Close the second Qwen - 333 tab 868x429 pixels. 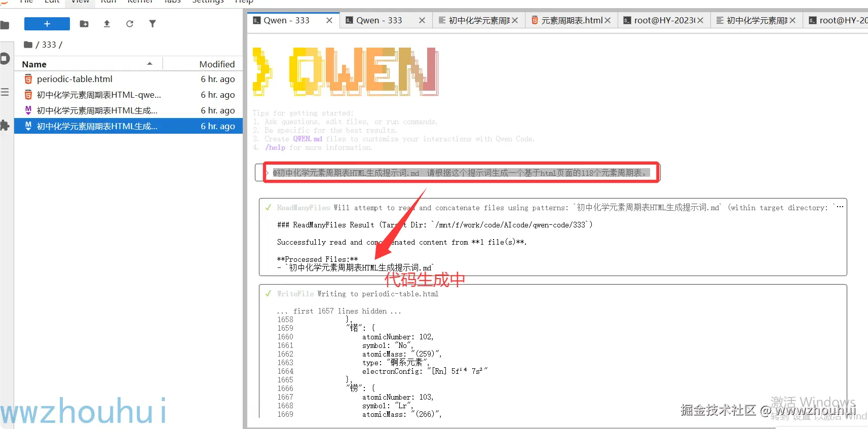(x=422, y=20)
